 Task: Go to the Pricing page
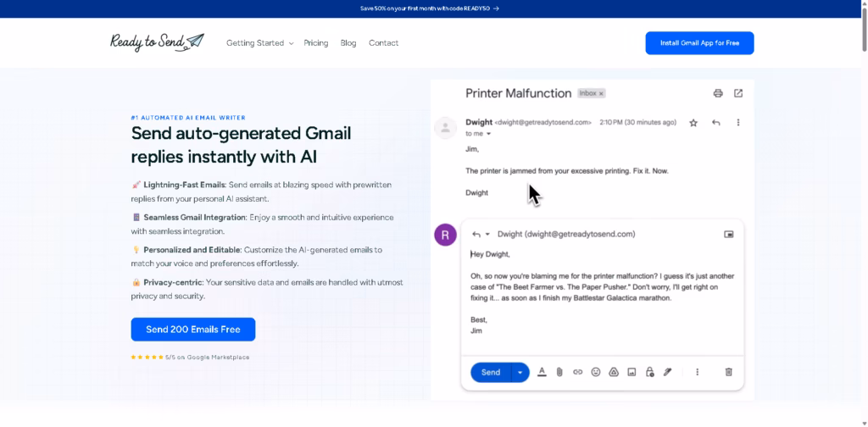[315, 43]
